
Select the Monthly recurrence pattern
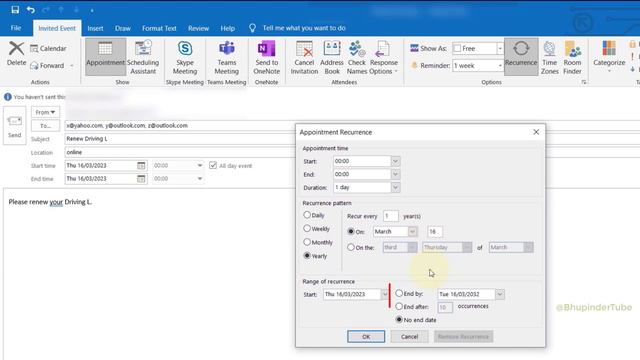point(307,242)
